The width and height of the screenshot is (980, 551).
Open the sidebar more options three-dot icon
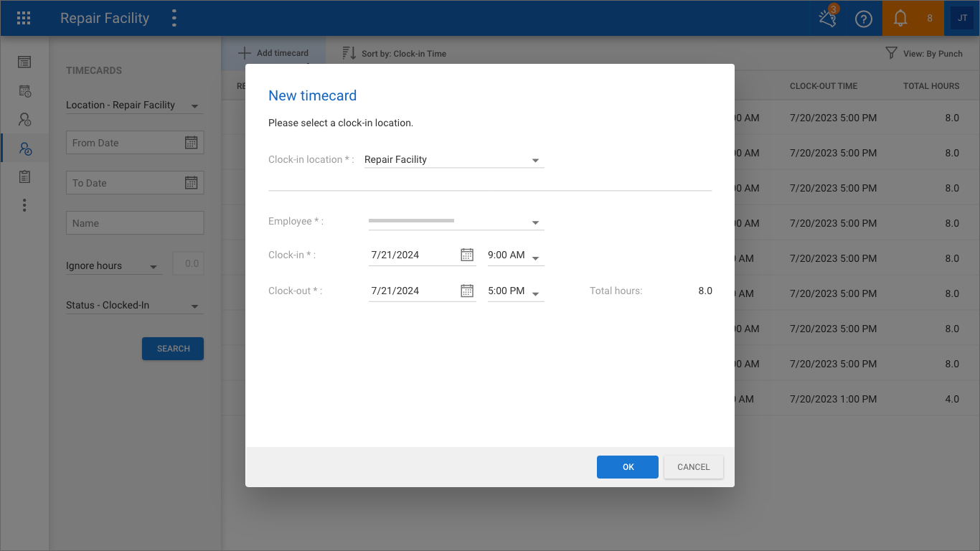click(24, 205)
